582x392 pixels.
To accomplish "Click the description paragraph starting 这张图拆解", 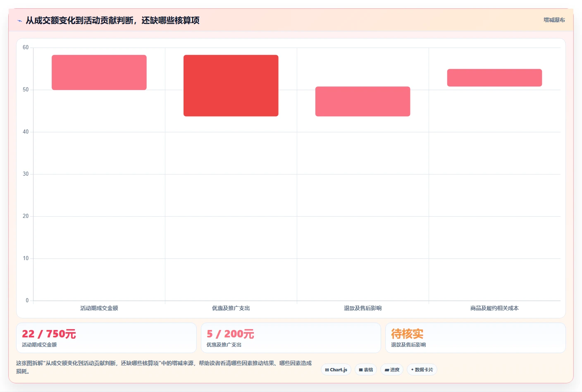I will pos(164,367).
